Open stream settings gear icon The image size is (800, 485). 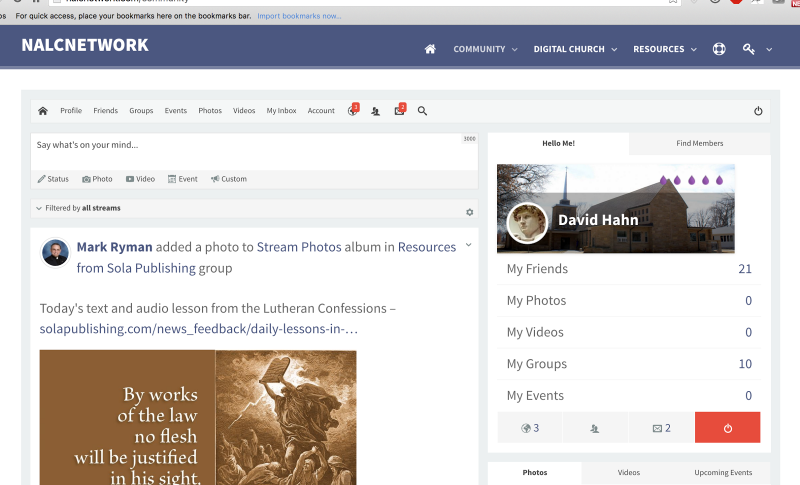(x=469, y=212)
